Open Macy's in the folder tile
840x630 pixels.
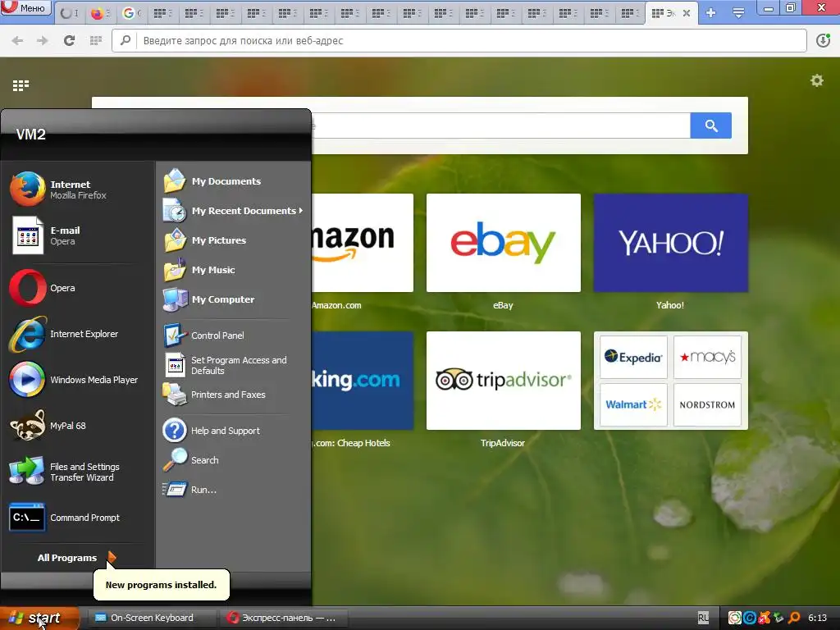(707, 357)
